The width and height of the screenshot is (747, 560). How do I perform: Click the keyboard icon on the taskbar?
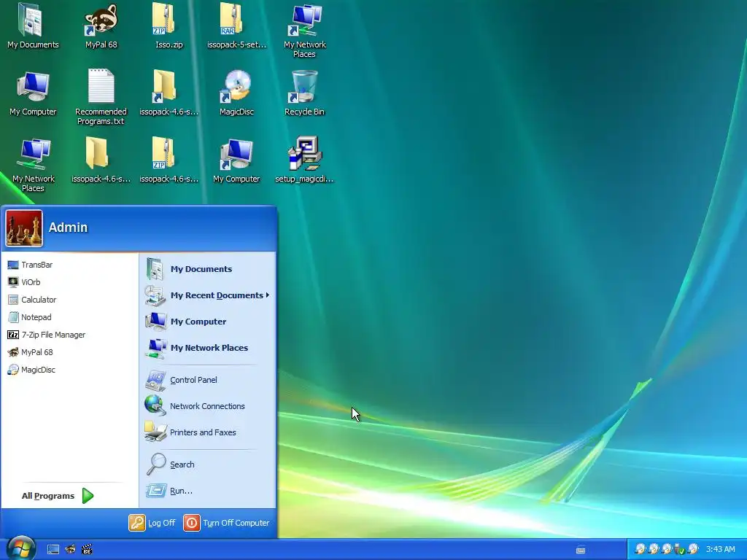(581, 550)
